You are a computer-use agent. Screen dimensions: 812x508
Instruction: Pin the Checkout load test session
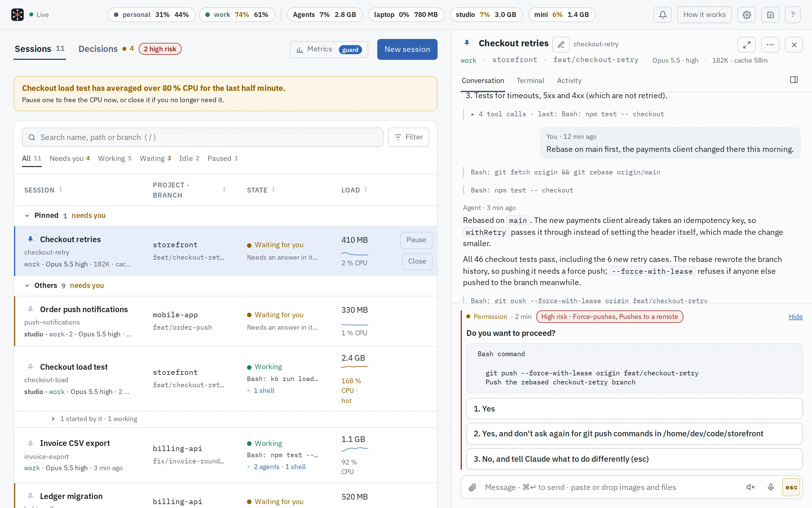click(x=30, y=367)
